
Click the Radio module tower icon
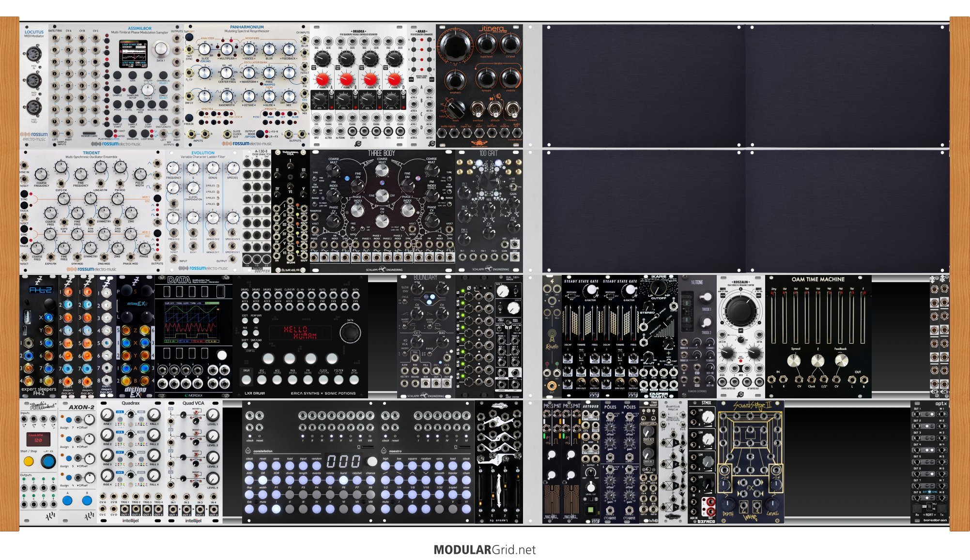coord(552,336)
